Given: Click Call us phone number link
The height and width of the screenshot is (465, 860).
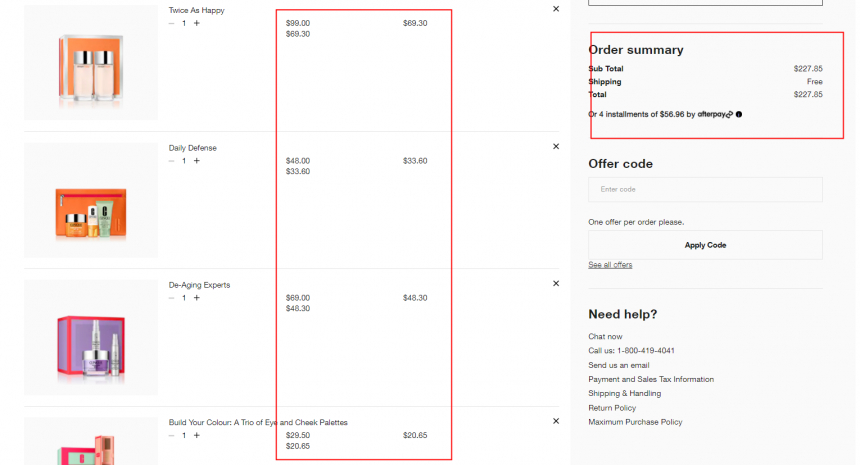Looking at the screenshot, I should [x=631, y=350].
